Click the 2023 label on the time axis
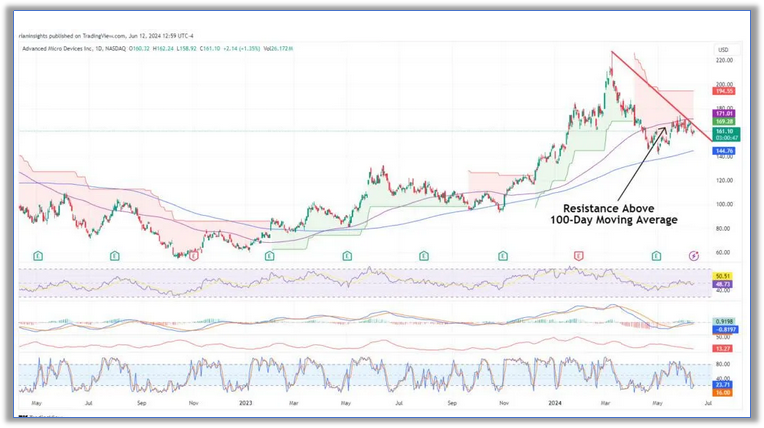The height and width of the screenshot is (428, 764). coord(246,403)
